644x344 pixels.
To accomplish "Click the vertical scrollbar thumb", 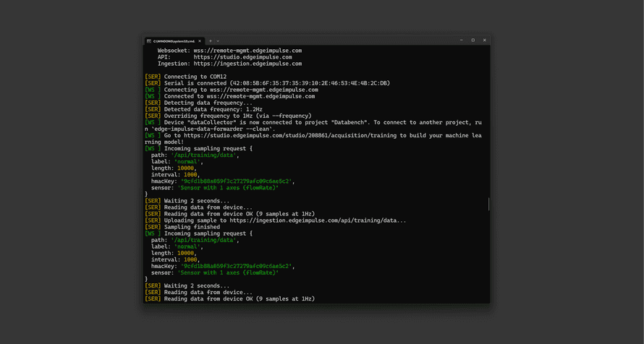I will (x=488, y=205).
